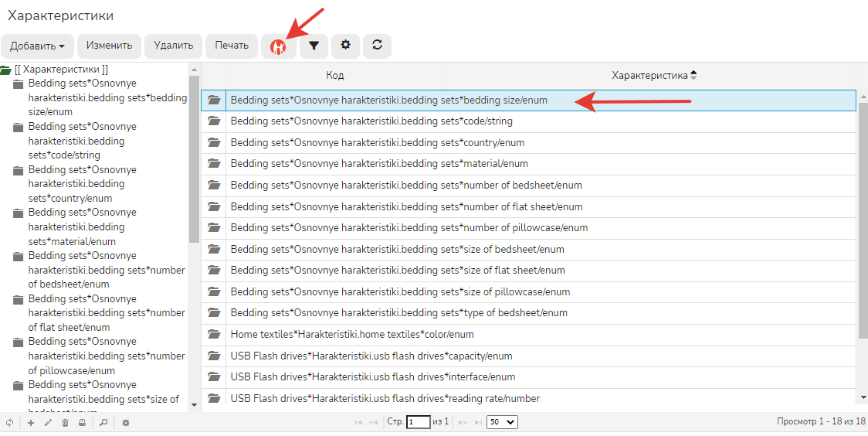868x436 pixels.
Task: Open the Добавить dropdown menu
Action: tap(37, 46)
